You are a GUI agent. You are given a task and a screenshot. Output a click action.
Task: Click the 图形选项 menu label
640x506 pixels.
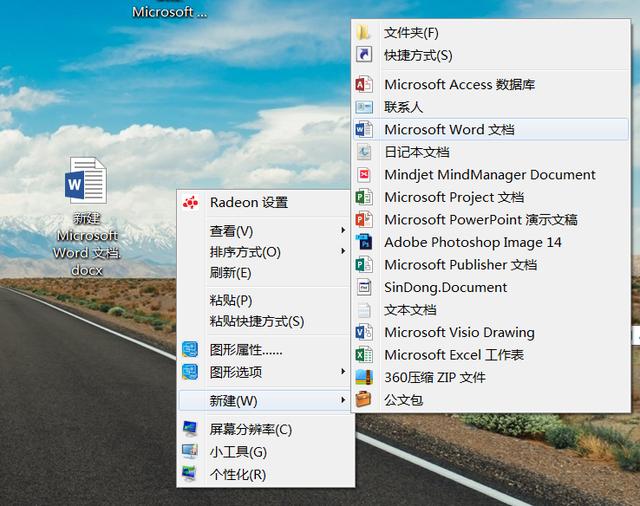[x=236, y=372]
